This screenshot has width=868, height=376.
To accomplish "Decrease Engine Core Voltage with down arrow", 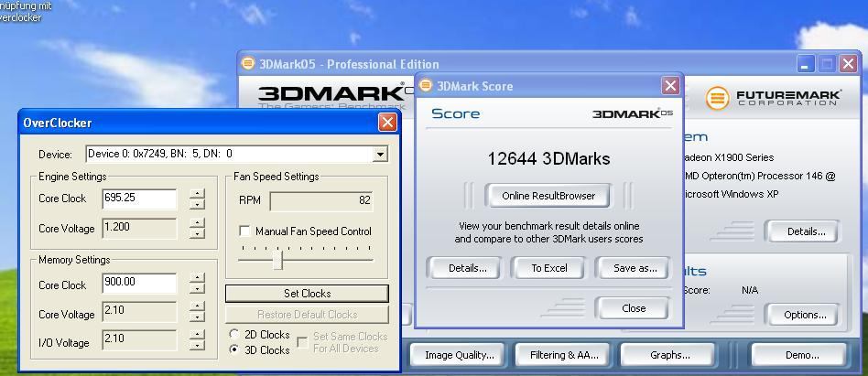I will click(197, 233).
